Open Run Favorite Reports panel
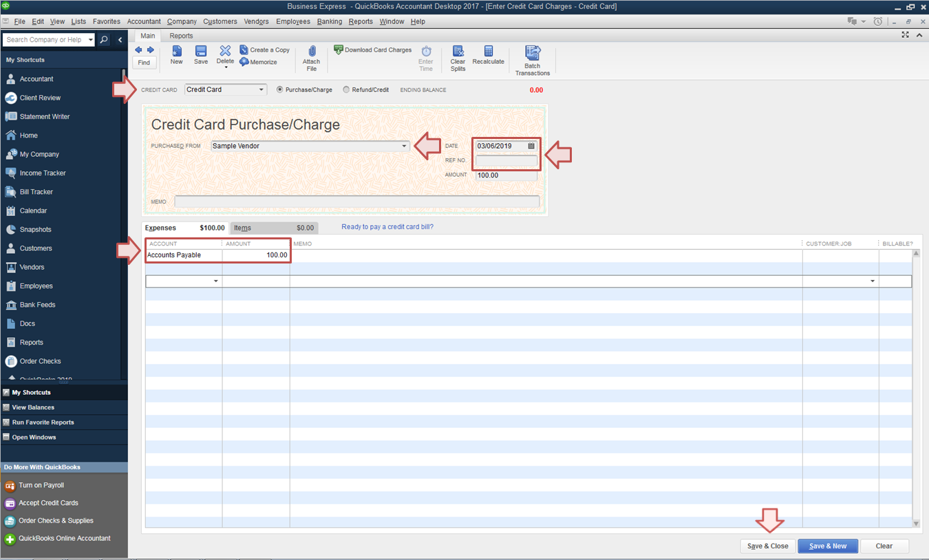 coord(64,422)
